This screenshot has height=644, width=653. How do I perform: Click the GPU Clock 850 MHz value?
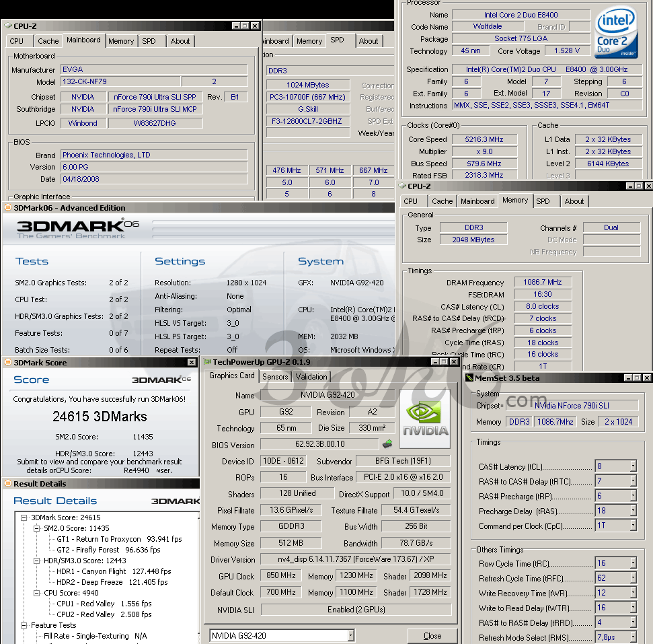[x=280, y=575]
